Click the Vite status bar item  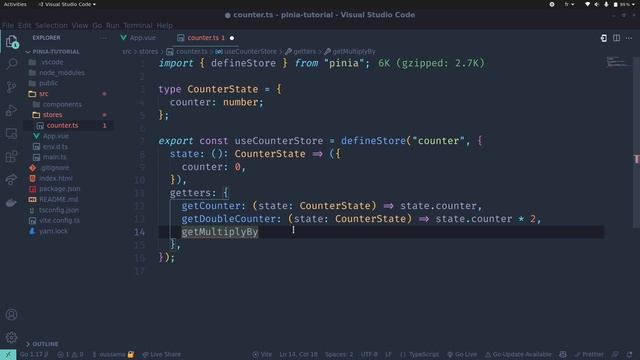pyautogui.click(x=262, y=355)
